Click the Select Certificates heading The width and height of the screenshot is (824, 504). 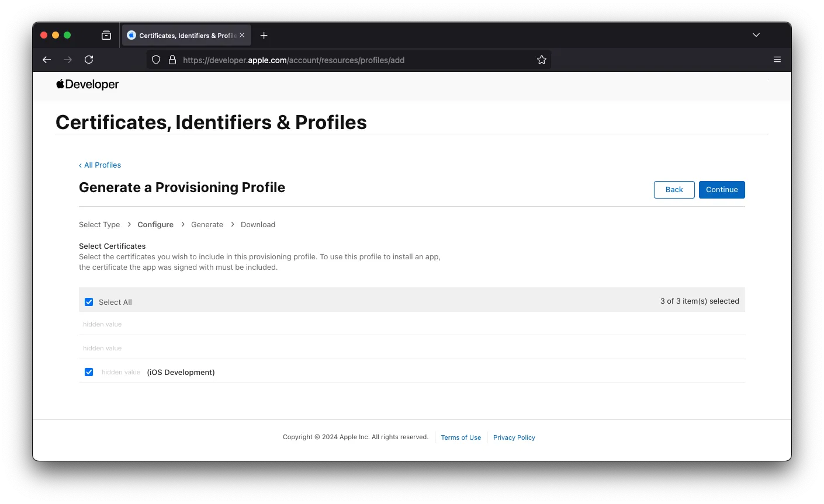pos(112,246)
